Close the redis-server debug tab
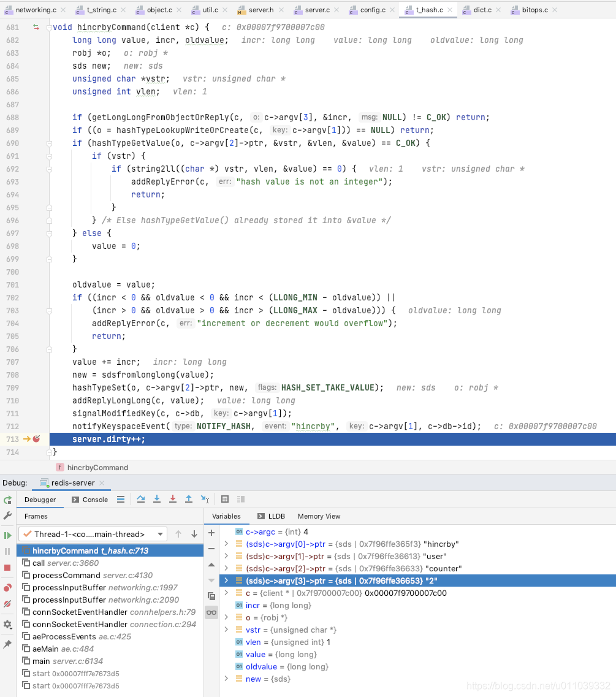Image resolution: width=616 pixels, height=697 pixels. pos(102,482)
